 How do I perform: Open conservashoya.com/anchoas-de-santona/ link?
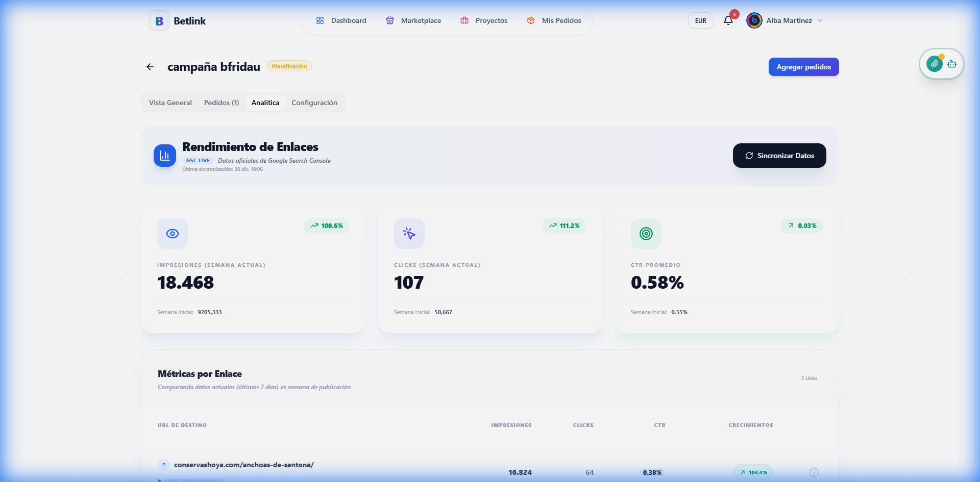tap(244, 465)
